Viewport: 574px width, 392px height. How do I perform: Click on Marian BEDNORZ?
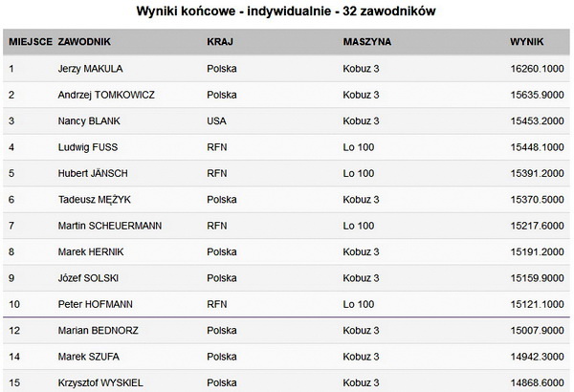tap(97, 331)
